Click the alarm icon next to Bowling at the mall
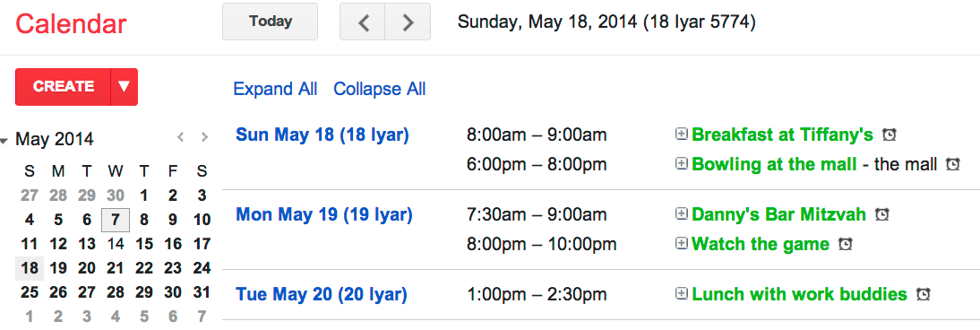 point(952,164)
